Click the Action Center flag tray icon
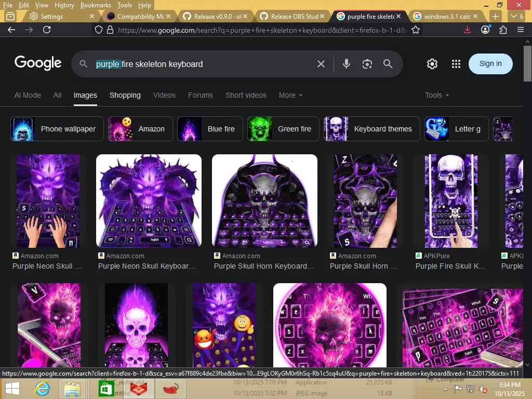Screen dimensions: 532x399 [458, 389]
